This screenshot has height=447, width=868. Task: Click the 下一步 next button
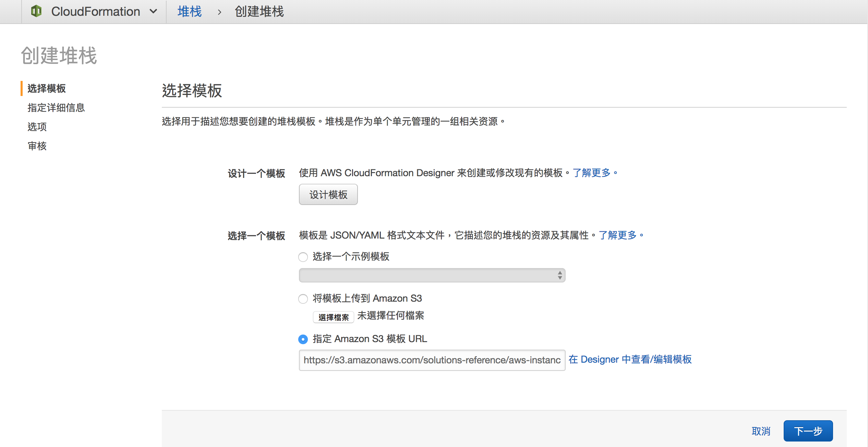point(808,431)
